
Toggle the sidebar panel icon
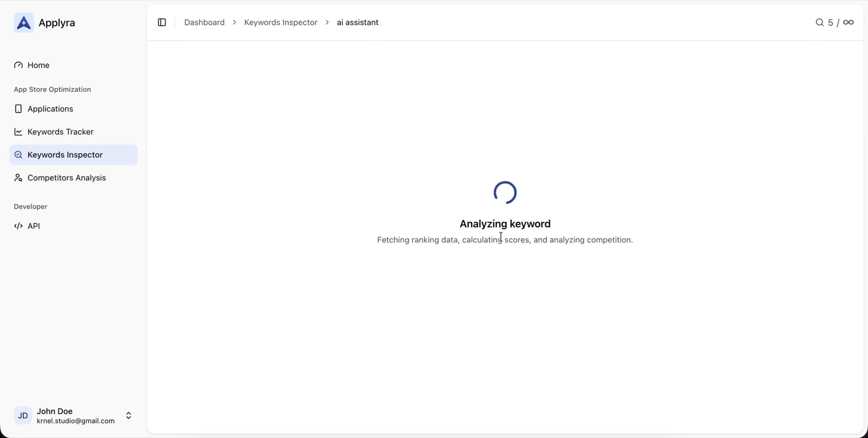162,23
